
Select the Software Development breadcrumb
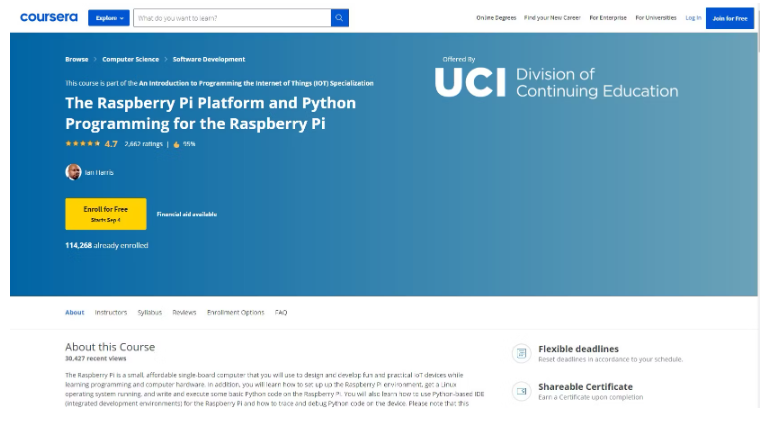tap(209, 59)
